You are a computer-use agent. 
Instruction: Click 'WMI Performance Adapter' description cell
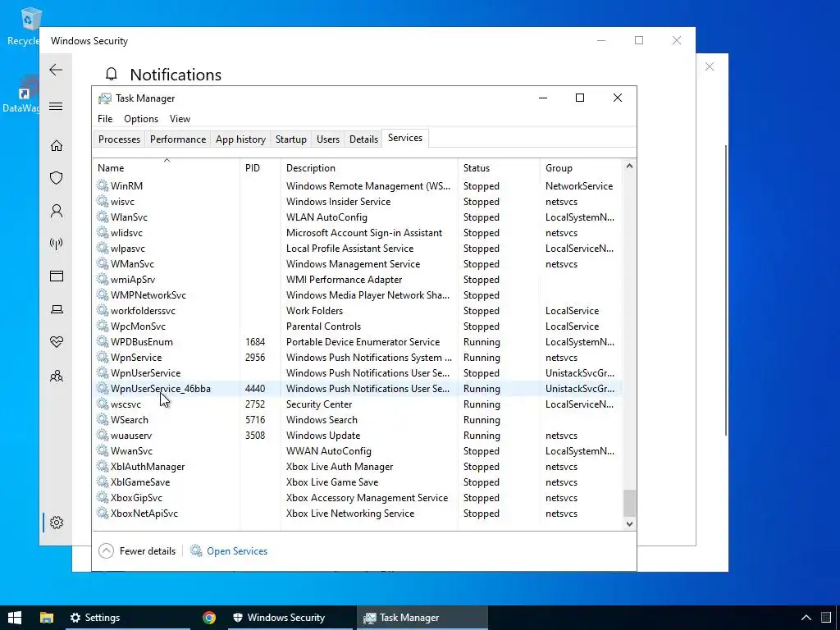[344, 280]
